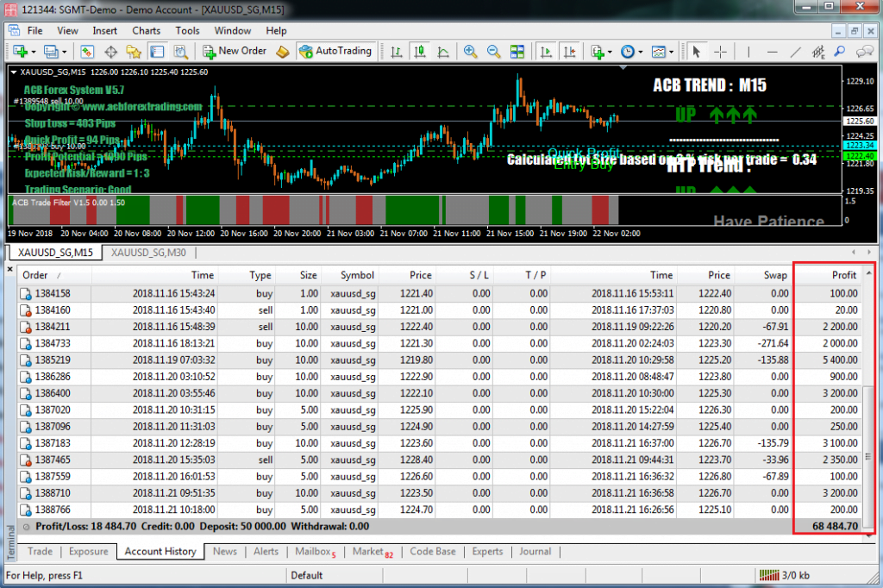Toggle the Terminal panel icon
The image size is (883, 588).
(x=157, y=52)
